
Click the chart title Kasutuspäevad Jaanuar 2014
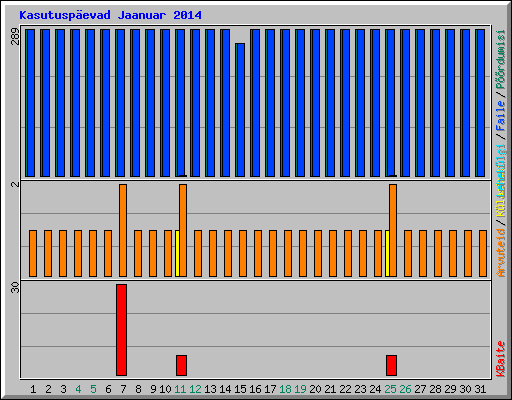110,15
